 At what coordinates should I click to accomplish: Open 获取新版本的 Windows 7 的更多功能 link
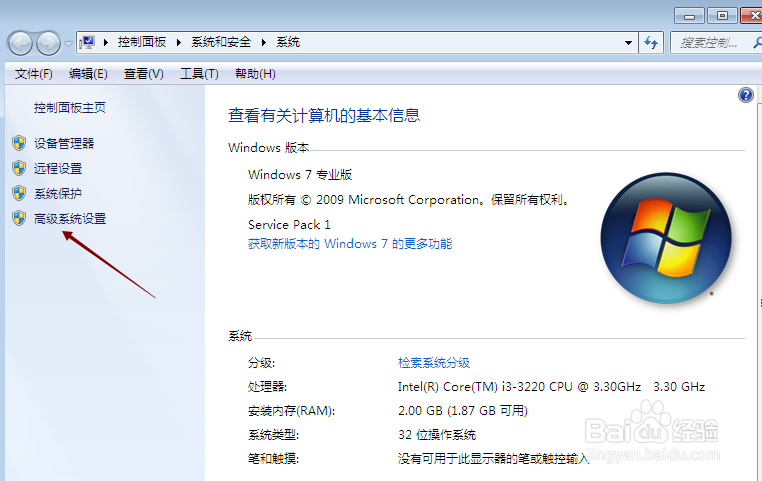(350, 244)
